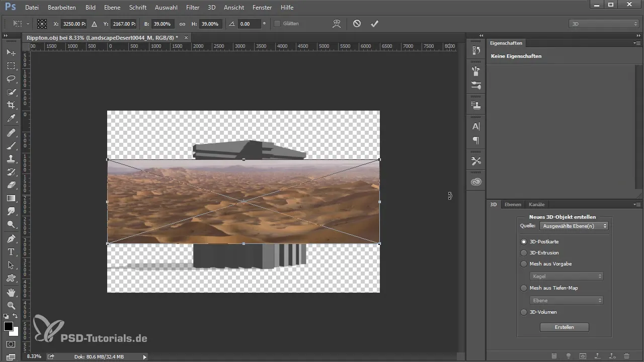Screen dimensions: 644x362
Task: Select the Brush tool
Action: tap(11, 146)
